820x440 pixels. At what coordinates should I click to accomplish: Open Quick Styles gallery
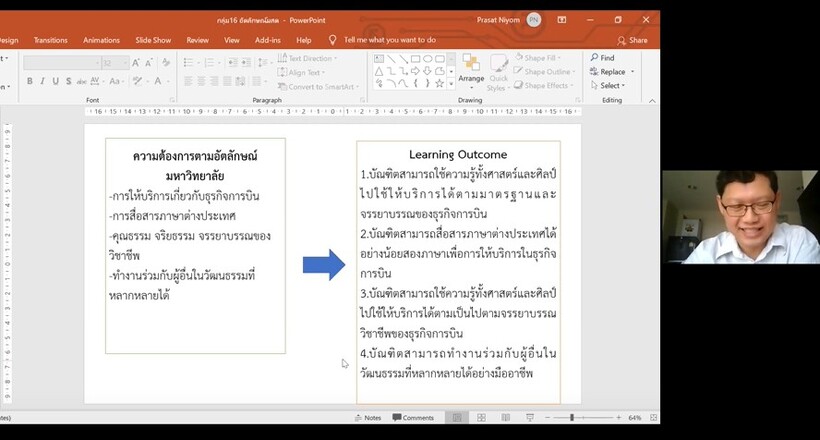tap(498, 73)
